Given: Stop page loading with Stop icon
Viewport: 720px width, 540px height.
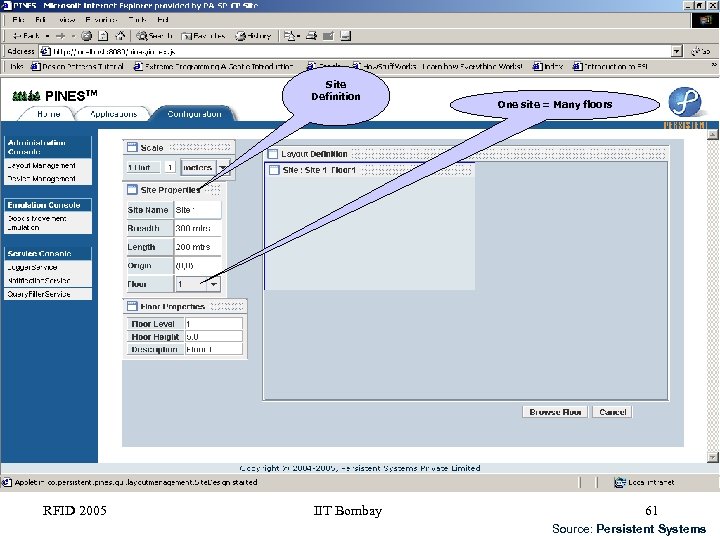Looking at the screenshot, I should (x=86, y=35).
